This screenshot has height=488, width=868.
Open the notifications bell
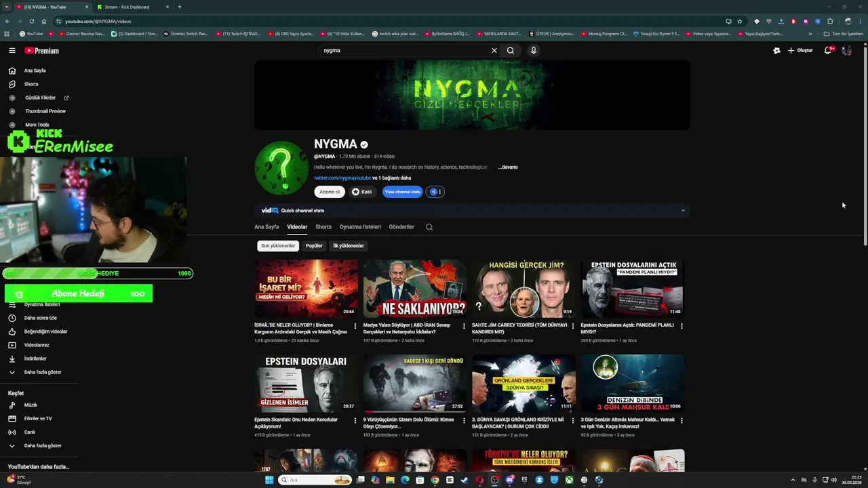point(828,50)
